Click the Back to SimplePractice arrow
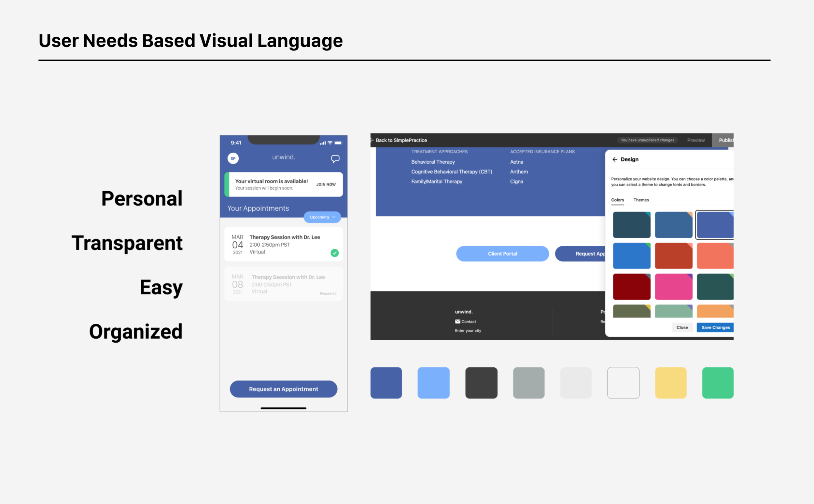The height and width of the screenshot is (504, 814). pos(372,140)
